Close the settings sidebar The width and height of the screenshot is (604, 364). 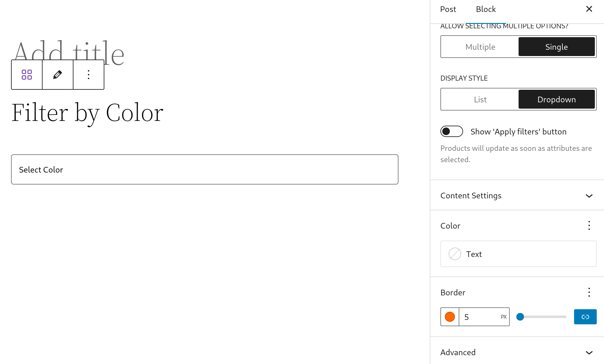click(x=589, y=9)
